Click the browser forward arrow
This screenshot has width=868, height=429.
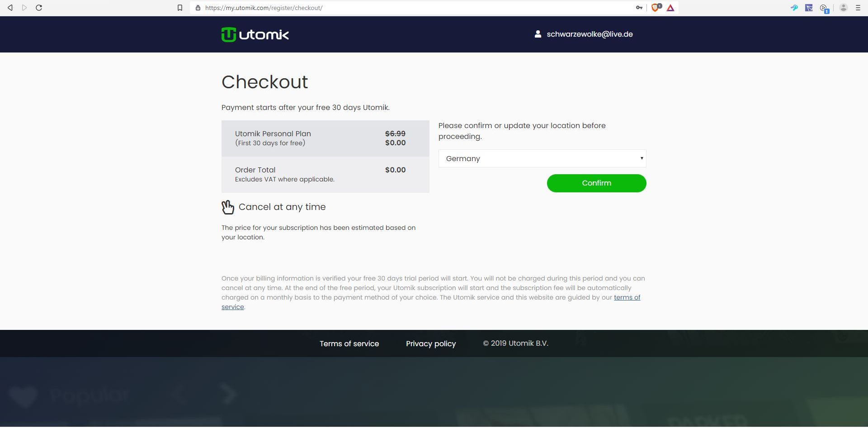coord(24,8)
